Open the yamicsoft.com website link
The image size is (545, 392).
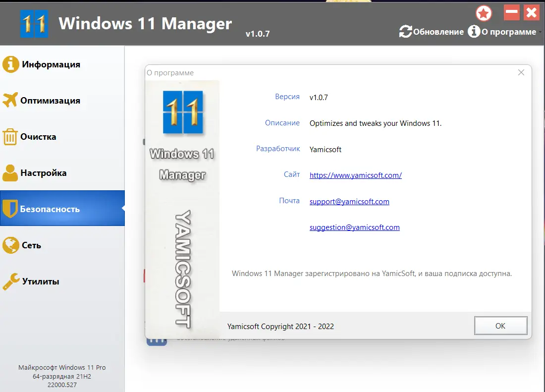tap(356, 175)
